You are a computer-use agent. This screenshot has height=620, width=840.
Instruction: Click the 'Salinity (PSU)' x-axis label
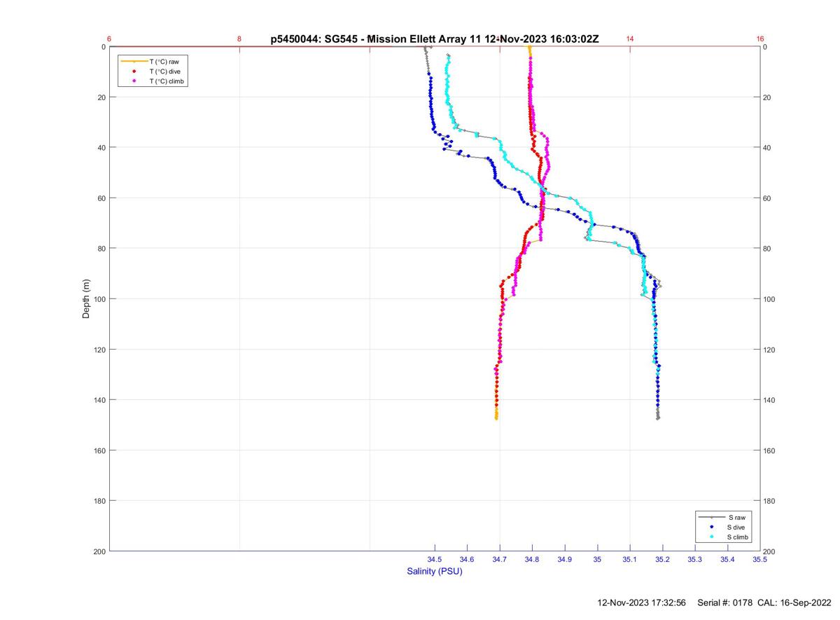[x=435, y=572]
